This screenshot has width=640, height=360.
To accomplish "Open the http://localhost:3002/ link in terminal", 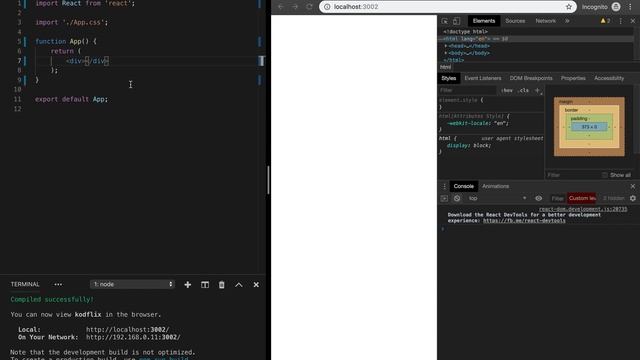I will tap(127, 329).
